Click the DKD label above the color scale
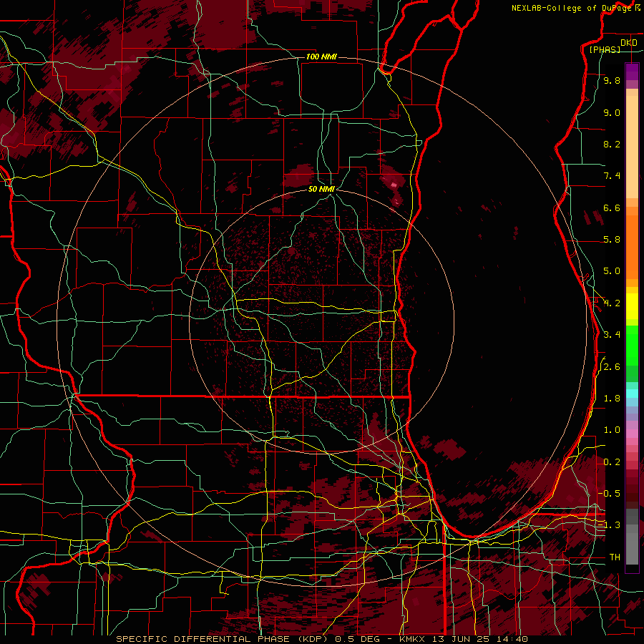644x644 pixels. 629,42
